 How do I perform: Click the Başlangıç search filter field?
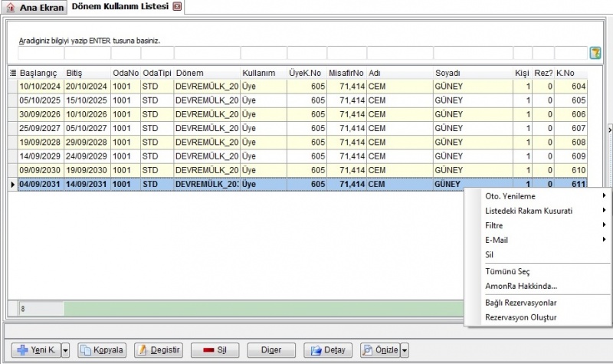coord(41,53)
